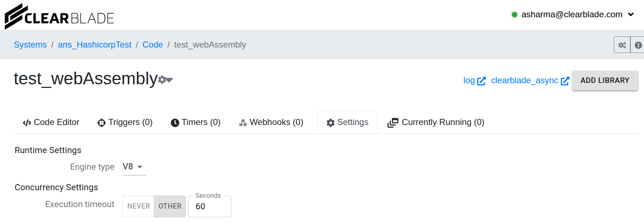Select the Settings tab
644x223 pixels.
coord(347,122)
